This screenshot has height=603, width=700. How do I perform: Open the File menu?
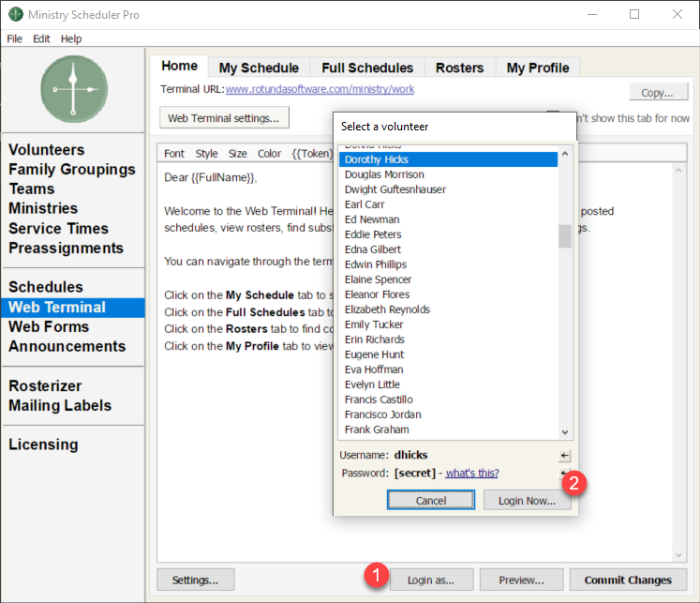14,38
